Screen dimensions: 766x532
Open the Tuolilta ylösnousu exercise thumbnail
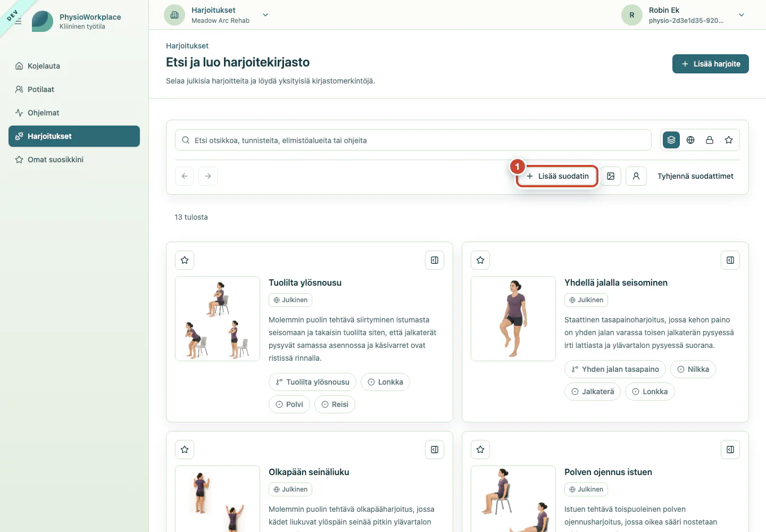point(218,319)
